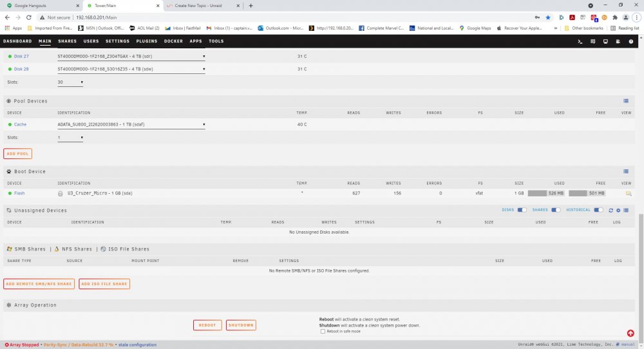Open the Adobe Acrobat extension icon

572,17
